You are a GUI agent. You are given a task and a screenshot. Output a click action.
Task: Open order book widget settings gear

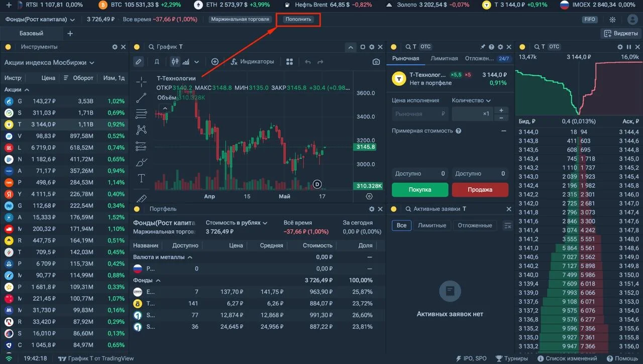click(x=620, y=47)
